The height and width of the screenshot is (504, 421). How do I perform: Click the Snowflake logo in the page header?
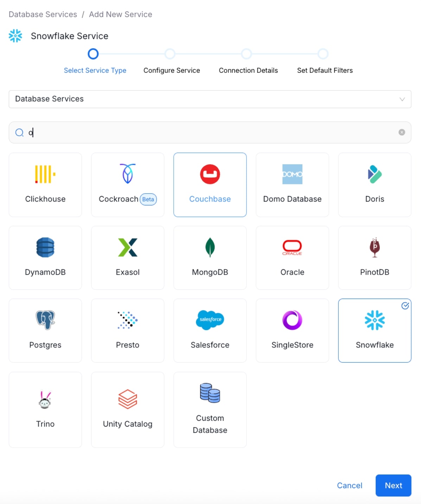(15, 36)
